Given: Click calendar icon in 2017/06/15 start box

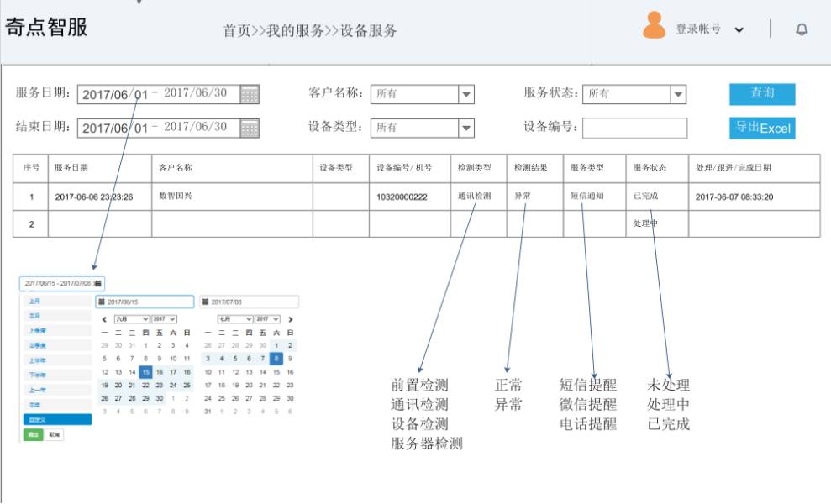Looking at the screenshot, I should pyautogui.click(x=103, y=302).
